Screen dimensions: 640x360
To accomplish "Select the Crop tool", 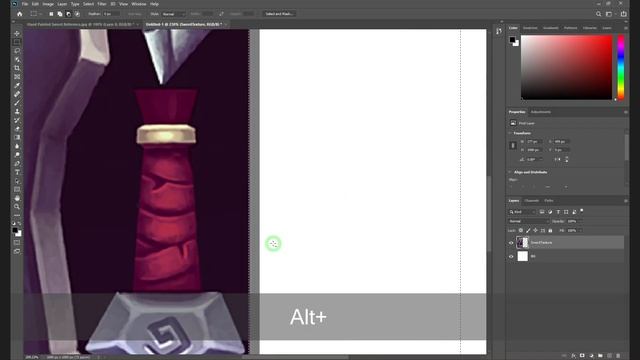I will coord(17,68).
